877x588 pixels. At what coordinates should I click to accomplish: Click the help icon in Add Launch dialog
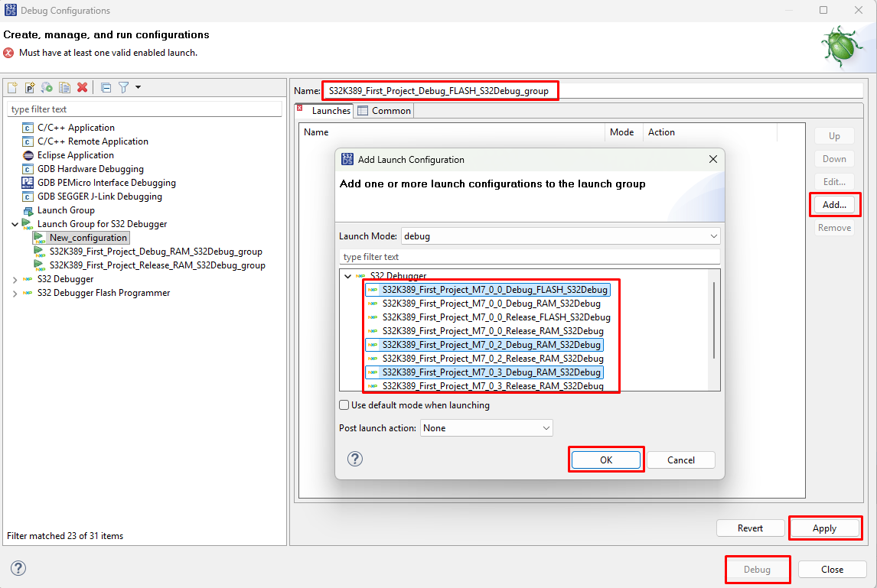pos(355,459)
